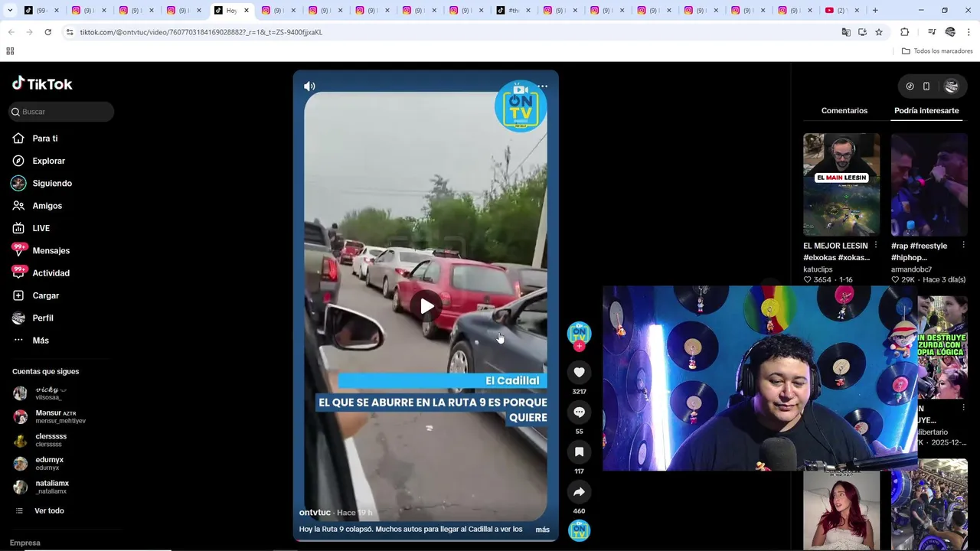Like the video with the heart icon
The width and height of the screenshot is (980, 551).
[x=579, y=373]
